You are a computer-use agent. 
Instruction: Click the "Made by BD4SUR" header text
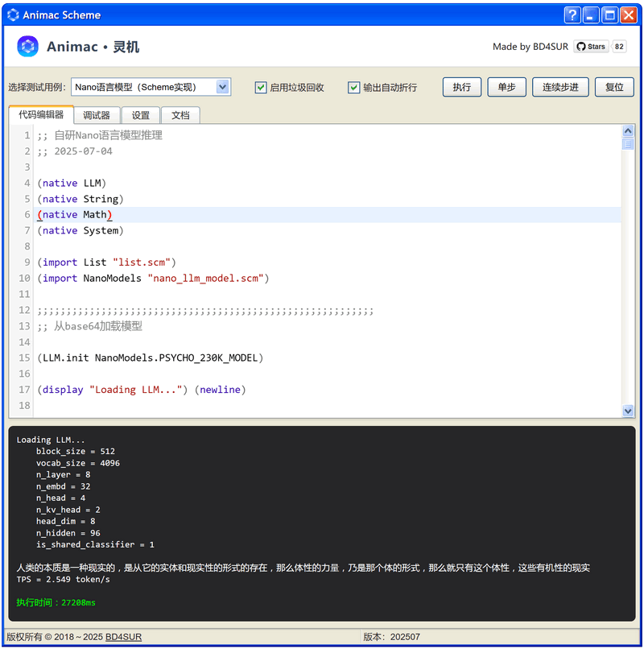(530, 47)
